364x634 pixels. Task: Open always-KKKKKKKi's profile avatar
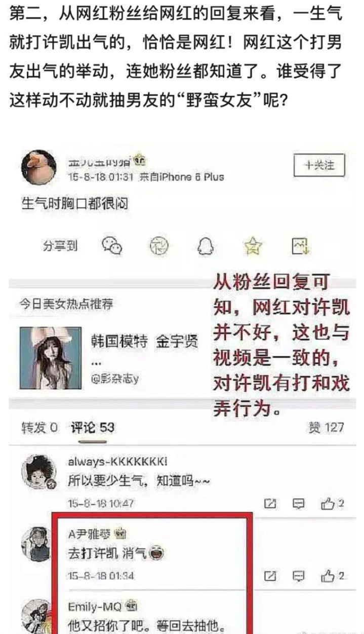[37, 471]
